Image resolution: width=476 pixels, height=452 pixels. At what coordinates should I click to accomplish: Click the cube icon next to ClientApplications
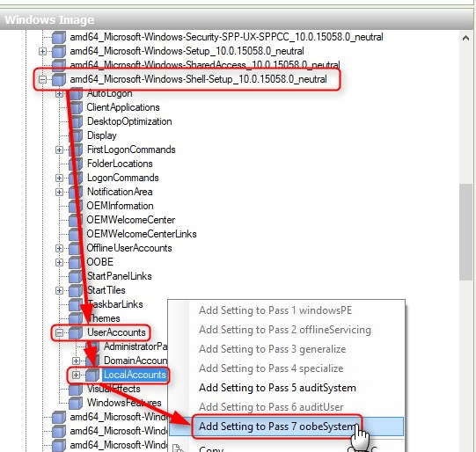[76, 107]
